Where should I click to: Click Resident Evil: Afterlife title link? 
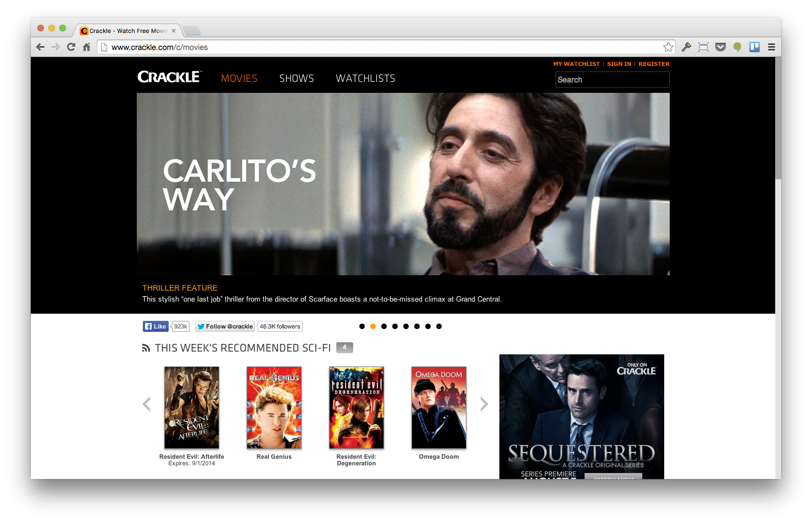click(192, 457)
